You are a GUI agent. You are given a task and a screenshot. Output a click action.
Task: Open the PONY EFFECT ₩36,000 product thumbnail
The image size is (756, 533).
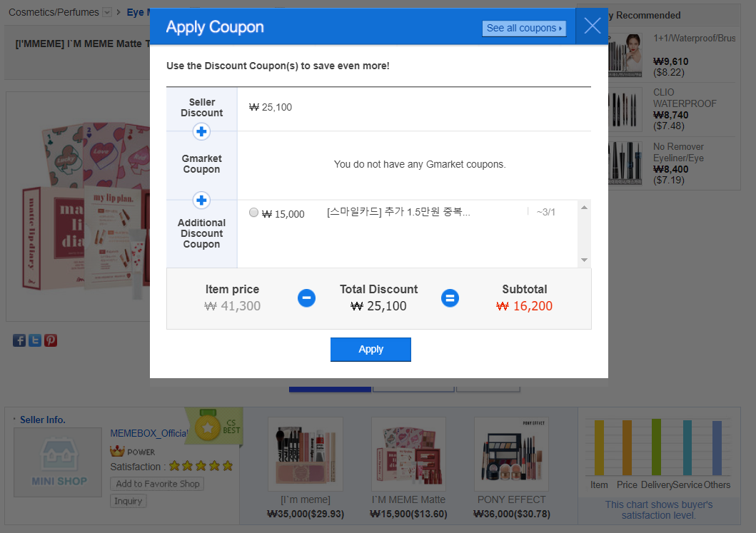point(512,454)
